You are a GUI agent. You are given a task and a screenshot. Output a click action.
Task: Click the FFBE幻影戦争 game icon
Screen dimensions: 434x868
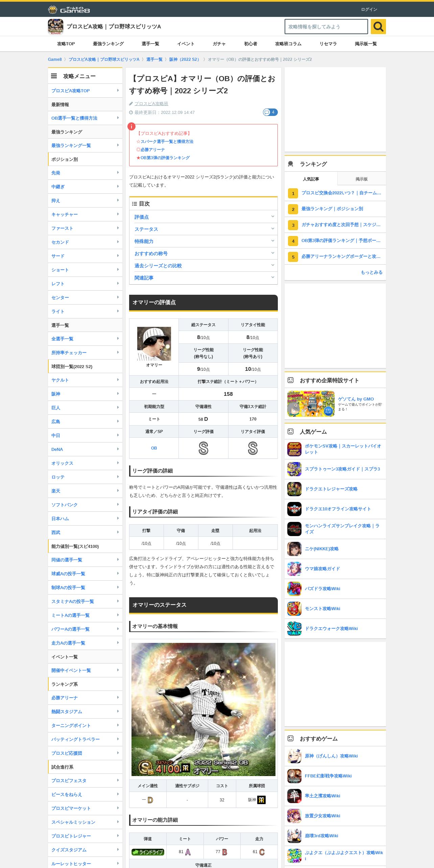[294, 776]
